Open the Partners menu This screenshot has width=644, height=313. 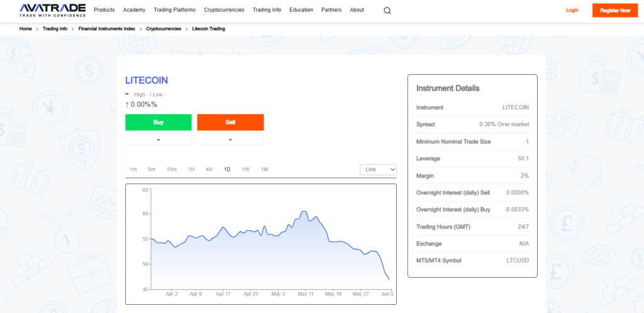[331, 10]
